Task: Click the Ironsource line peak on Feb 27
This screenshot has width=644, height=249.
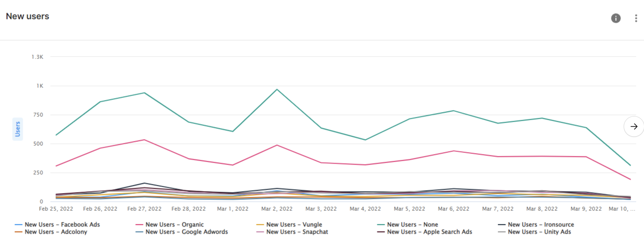Action: [x=144, y=183]
